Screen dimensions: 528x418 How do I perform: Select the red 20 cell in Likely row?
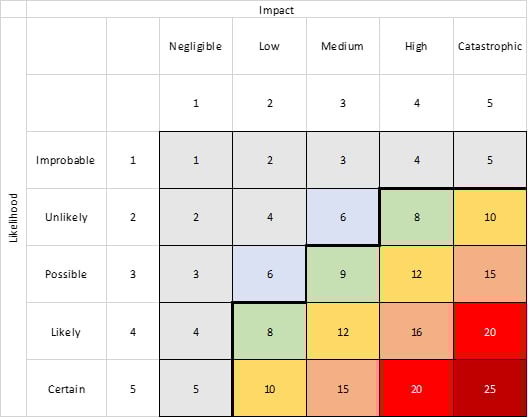(490, 331)
